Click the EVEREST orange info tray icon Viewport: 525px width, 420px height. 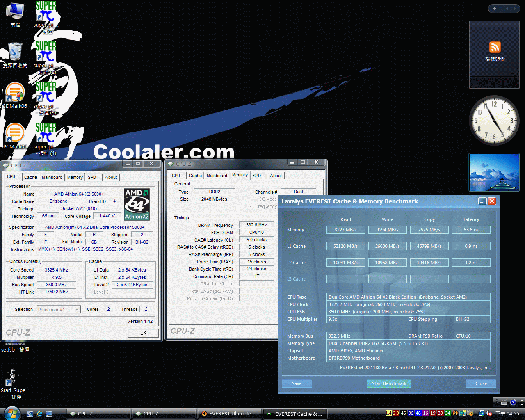[455, 413]
